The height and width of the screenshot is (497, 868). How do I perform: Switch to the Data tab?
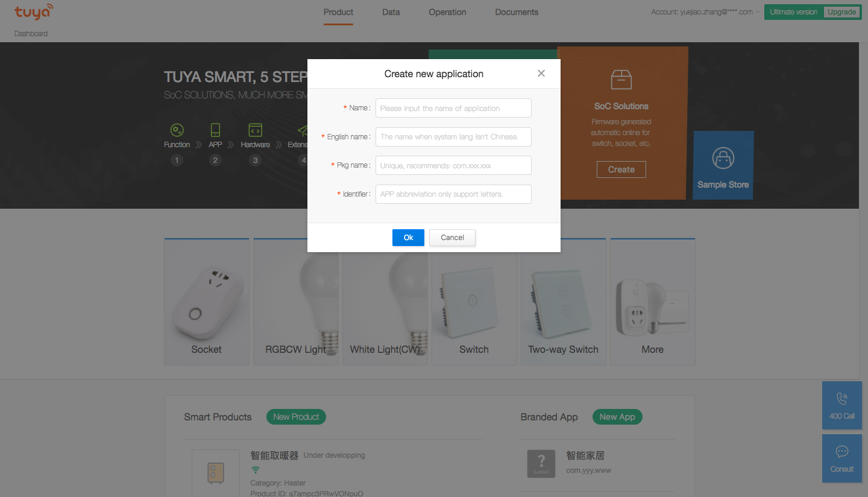click(x=391, y=12)
